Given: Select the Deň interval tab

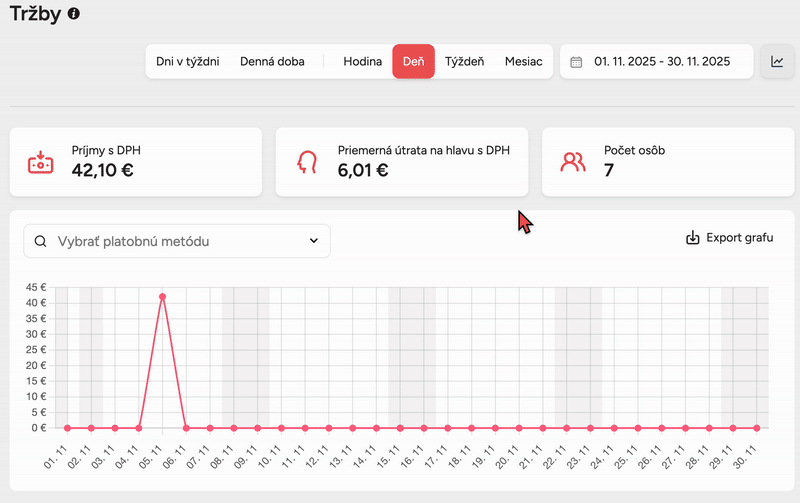Looking at the screenshot, I should pos(413,62).
